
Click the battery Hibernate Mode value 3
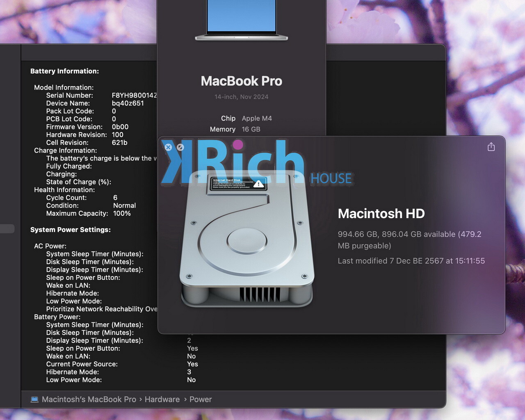(189, 372)
